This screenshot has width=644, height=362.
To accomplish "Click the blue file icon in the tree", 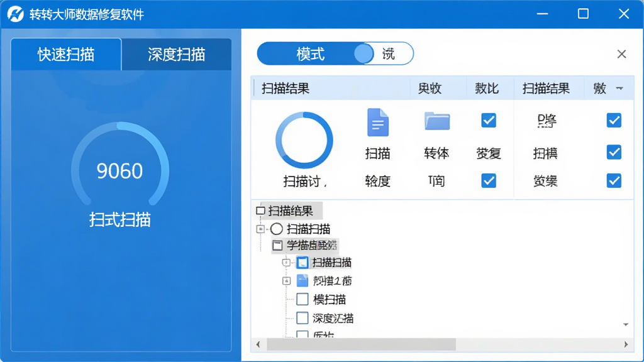I will pos(303,281).
